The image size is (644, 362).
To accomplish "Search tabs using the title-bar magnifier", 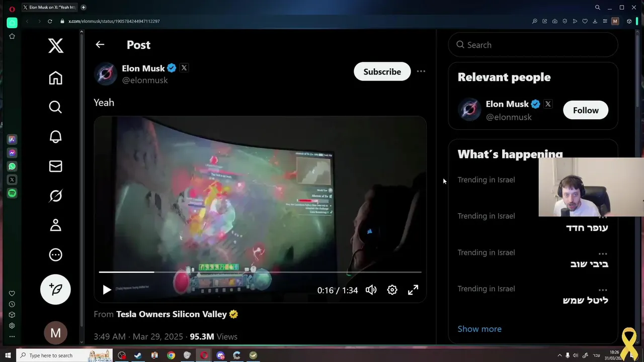I will coord(597,8).
